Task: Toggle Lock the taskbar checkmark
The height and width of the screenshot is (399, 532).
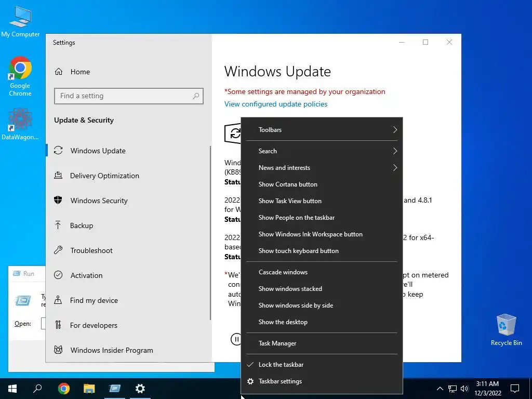Action: point(250,364)
